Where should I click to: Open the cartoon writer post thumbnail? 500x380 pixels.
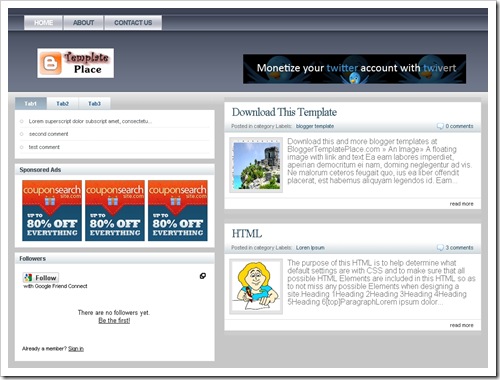point(256,287)
